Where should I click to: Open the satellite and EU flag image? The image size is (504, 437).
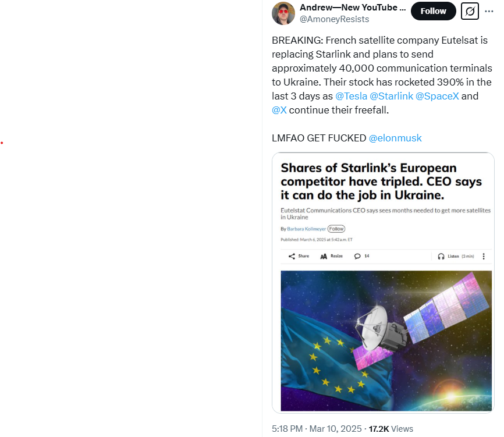pyautogui.click(x=386, y=340)
